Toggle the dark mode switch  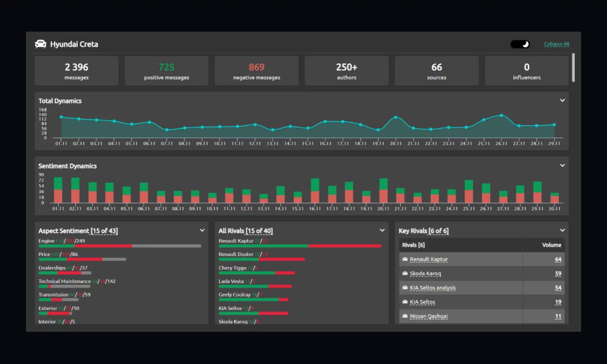520,44
